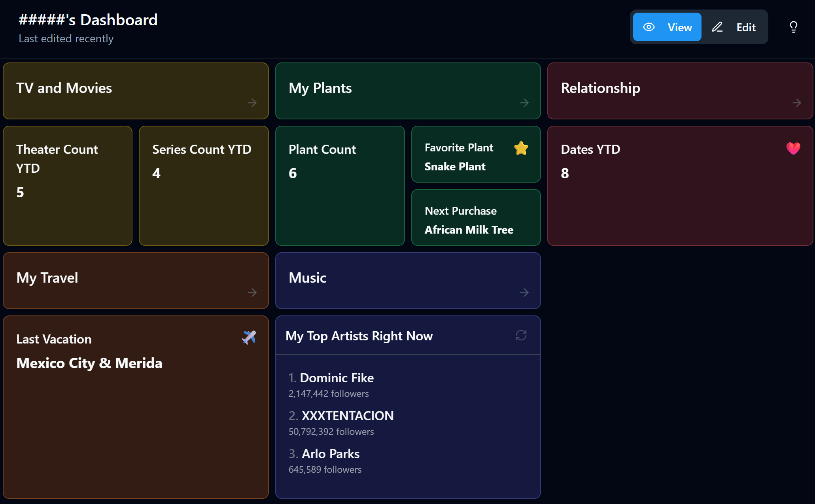Click the Theater Count YTD card
Image resolution: width=815 pixels, height=504 pixels.
(x=68, y=186)
